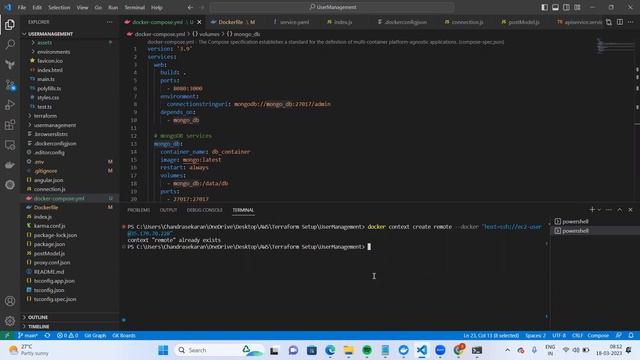Open Microsoft Edge from the taskbar

click(330, 350)
